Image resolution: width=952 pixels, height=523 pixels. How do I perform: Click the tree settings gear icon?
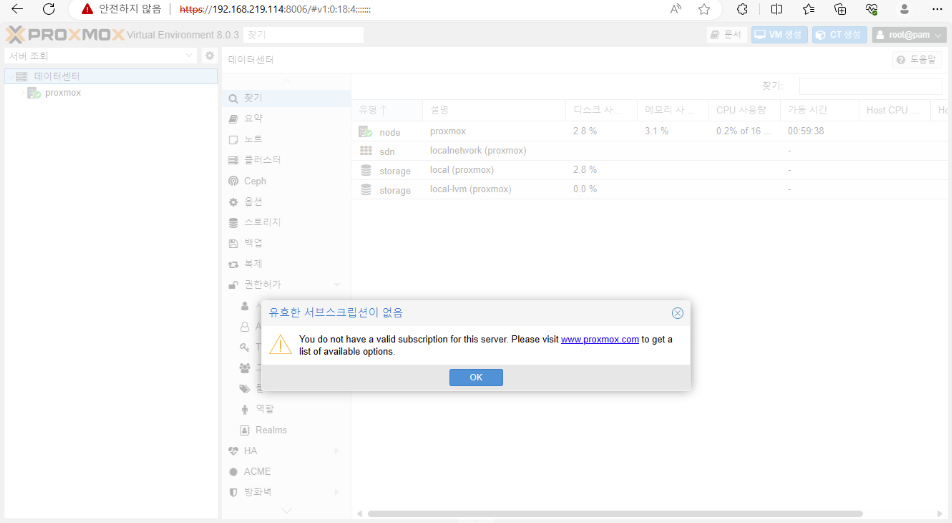click(209, 56)
